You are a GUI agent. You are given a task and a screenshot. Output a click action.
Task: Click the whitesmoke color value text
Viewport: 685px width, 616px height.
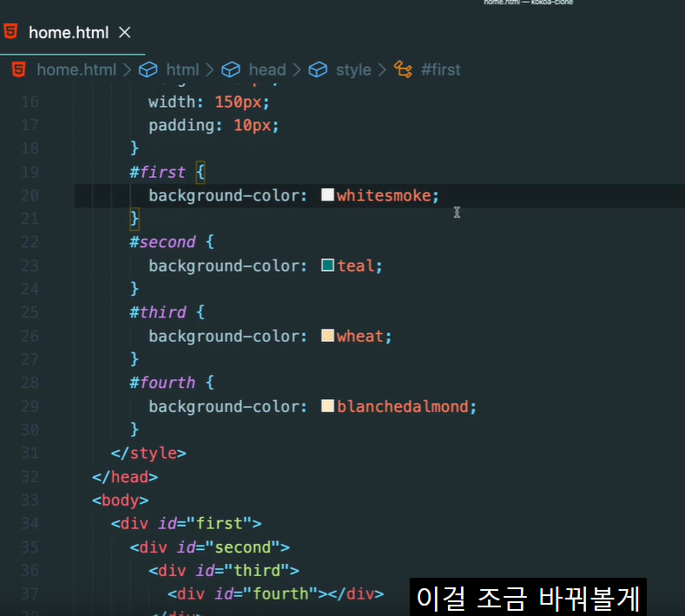(384, 195)
